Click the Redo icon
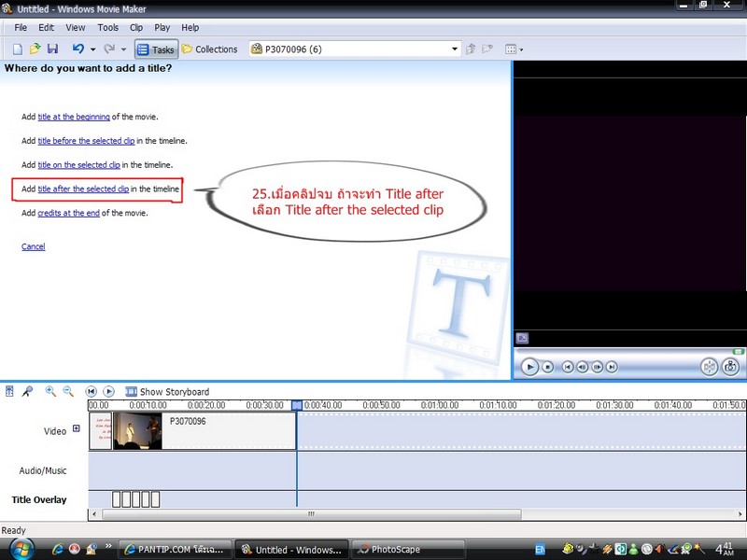The height and width of the screenshot is (560, 747). point(109,49)
